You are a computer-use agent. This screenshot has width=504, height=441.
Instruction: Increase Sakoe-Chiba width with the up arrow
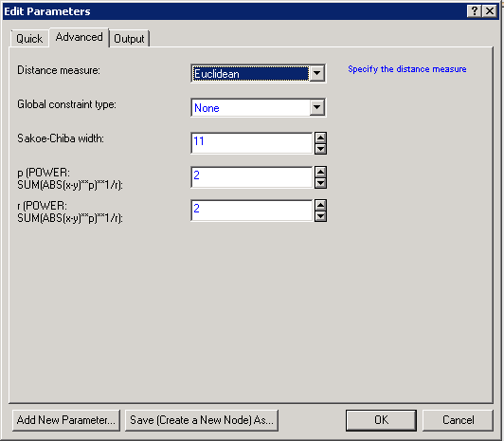[320, 138]
